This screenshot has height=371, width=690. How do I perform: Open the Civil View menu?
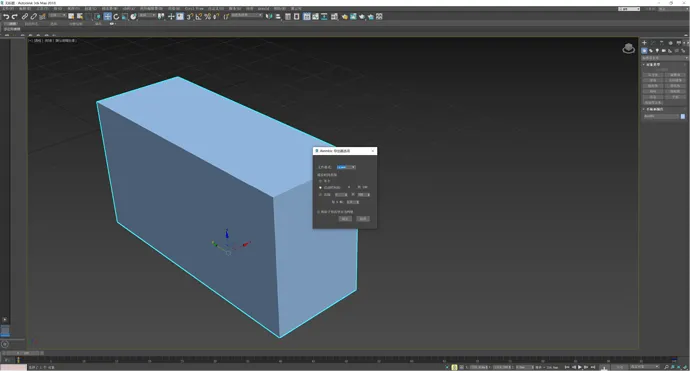click(194, 9)
